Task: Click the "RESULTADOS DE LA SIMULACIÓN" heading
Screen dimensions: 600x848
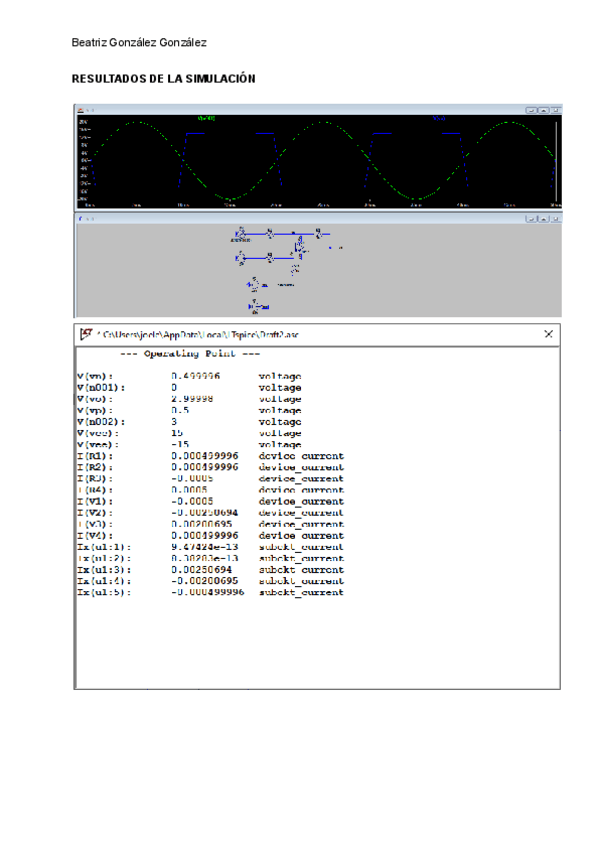Action: (x=164, y=78)
